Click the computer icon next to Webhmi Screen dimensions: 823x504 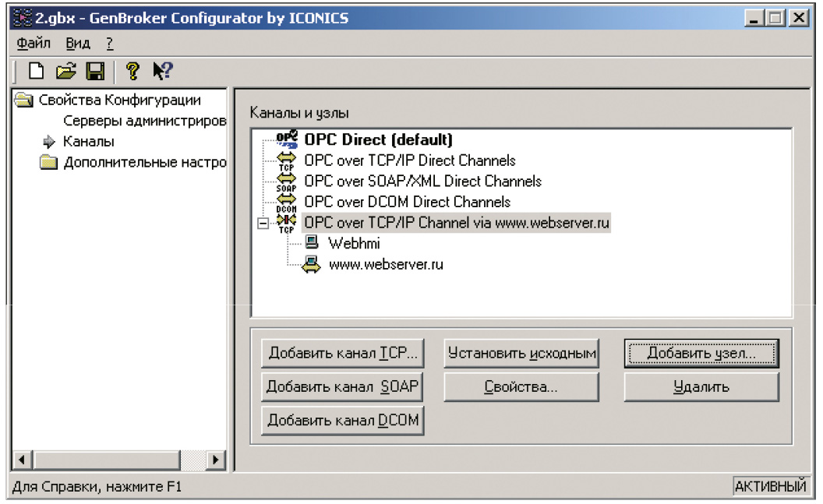(312, 241)
